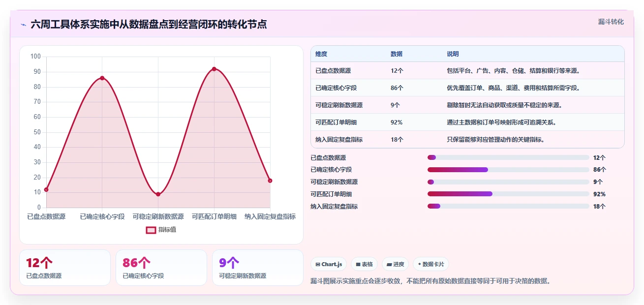The width and height of the screenshot is (644, 305).
Task: Click the chart point at 纳入固定复盘指标
Action: pyautogui.click(x=270, y=181)
